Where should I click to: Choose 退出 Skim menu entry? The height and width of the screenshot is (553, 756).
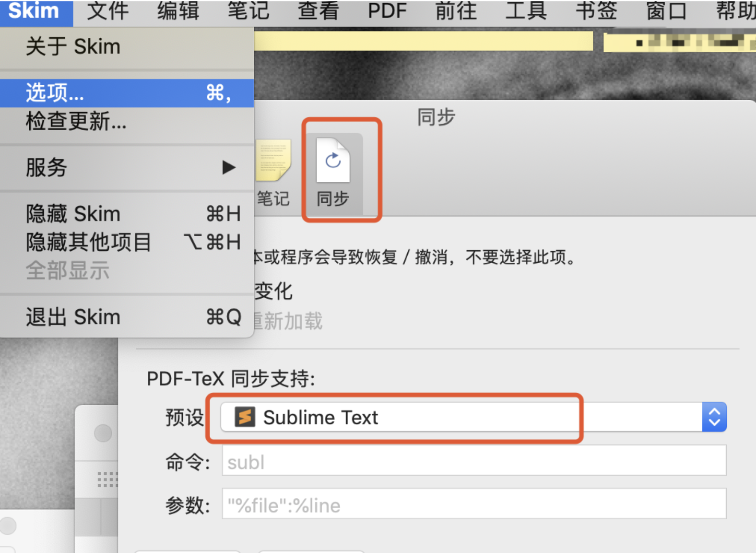point(127,317)
